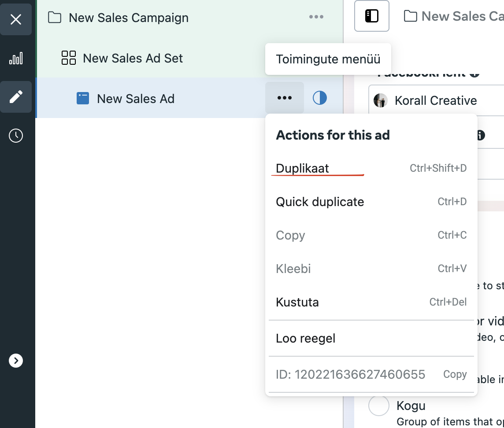Select the New Sales Campaign row
Screen dimensions: 504x428
tap(189, 18)
